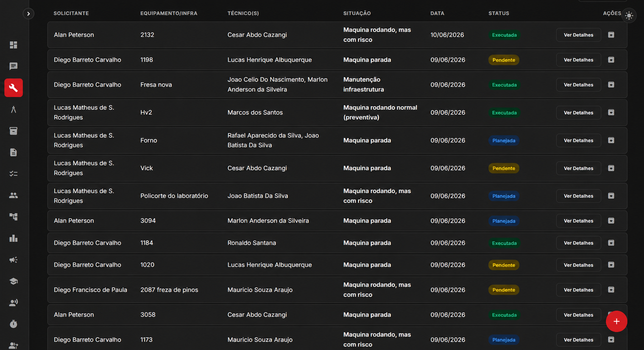This screenshot has width=644, height=350.
Task: Archive the equipment 1198 request
Action: point(611,60)
